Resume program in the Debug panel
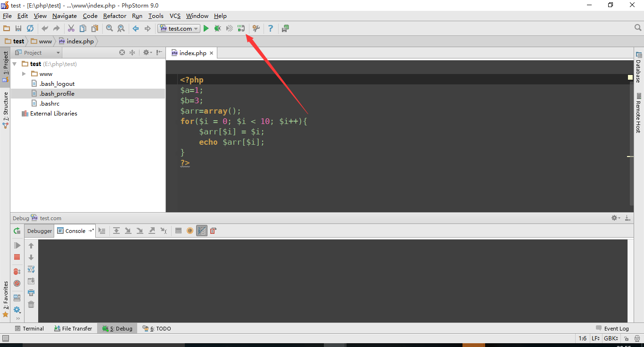Viewport: 644px width, 347px height. (x=17, y=246)
